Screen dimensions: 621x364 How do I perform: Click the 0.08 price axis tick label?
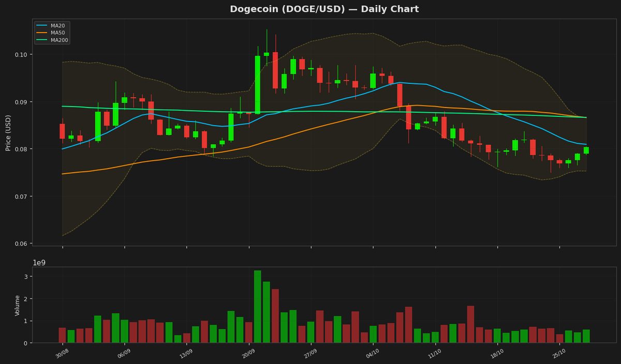20,149
